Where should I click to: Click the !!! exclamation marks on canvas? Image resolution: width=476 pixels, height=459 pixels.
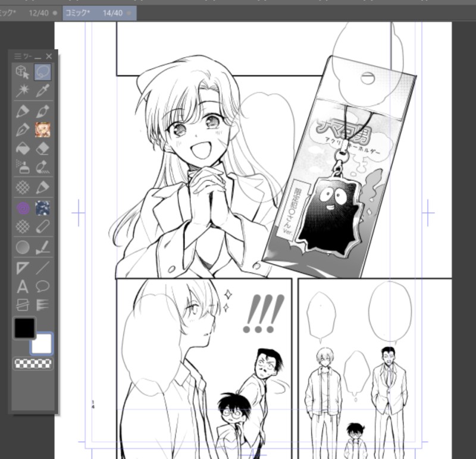264,314
